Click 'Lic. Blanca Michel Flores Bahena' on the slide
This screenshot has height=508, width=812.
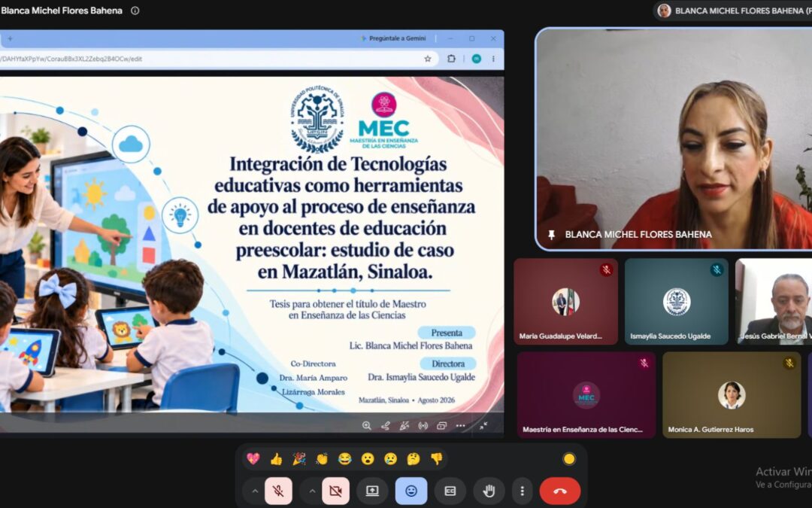point(411,345)
